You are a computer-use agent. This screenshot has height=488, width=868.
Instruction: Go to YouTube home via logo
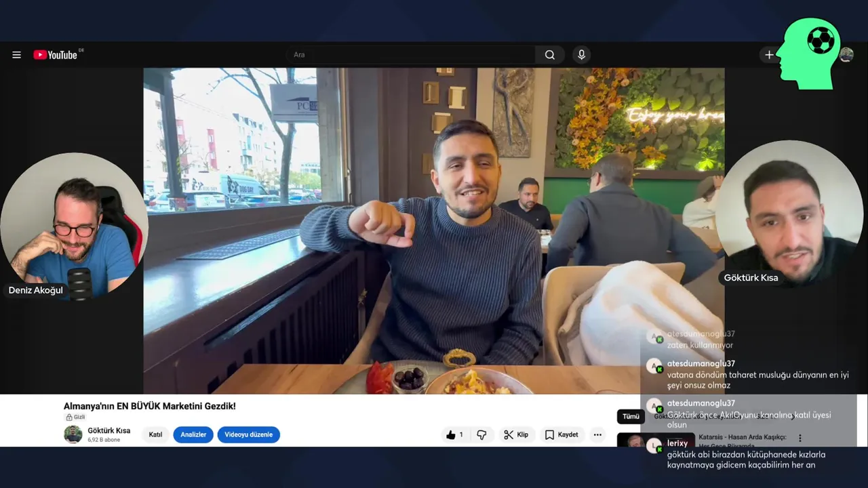point(56,55)
